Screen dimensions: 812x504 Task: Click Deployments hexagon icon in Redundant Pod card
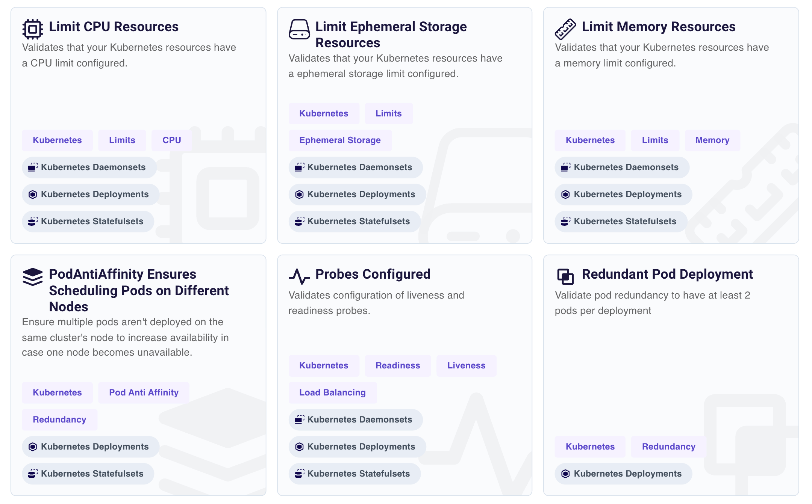[x=565, y=474]
